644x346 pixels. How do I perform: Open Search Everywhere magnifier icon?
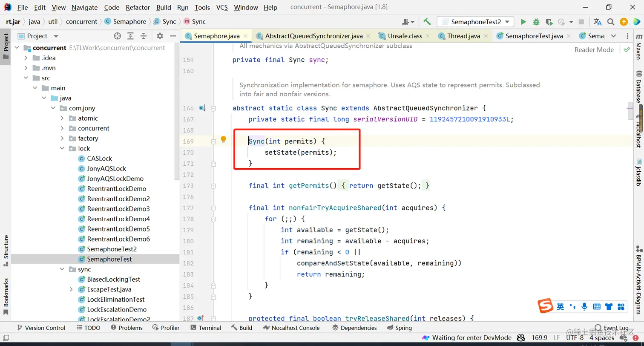click(x=611, y=22)
